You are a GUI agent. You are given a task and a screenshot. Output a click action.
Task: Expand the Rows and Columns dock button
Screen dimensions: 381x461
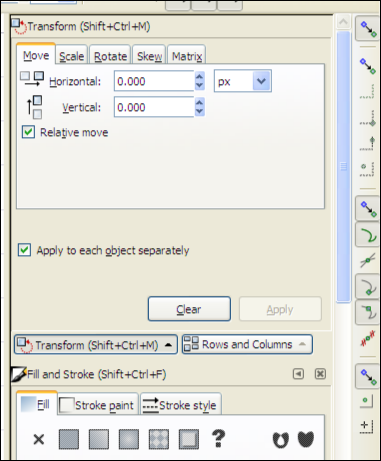point(247,344)
